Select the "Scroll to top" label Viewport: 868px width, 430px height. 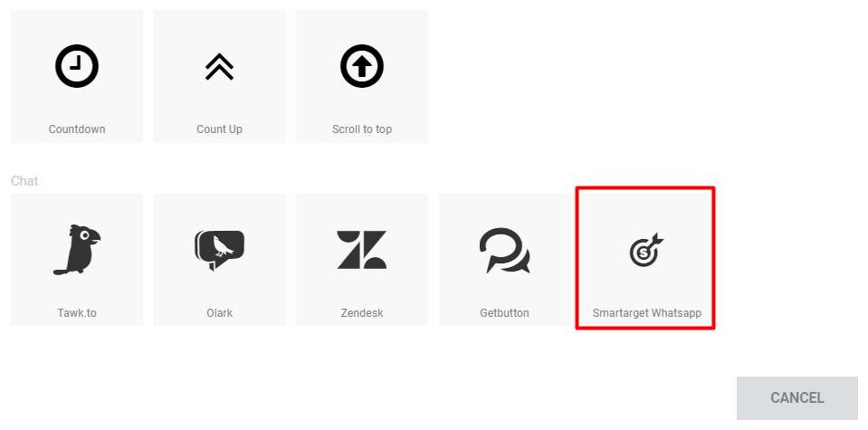tap(362, 129)
